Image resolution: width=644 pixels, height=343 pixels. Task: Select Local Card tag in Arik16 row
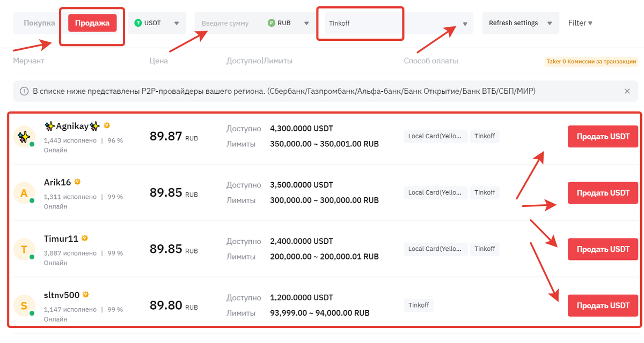point(436,192)
